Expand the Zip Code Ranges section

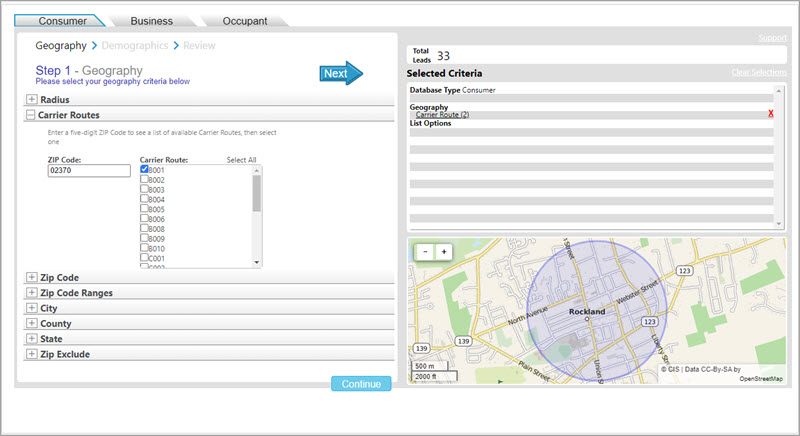click(32, 293)
